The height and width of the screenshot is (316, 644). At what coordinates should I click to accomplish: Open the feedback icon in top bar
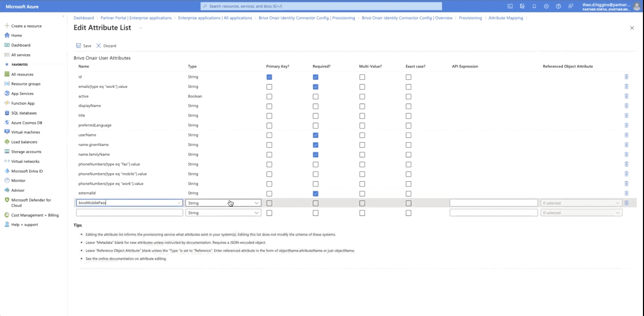[570, 6]
